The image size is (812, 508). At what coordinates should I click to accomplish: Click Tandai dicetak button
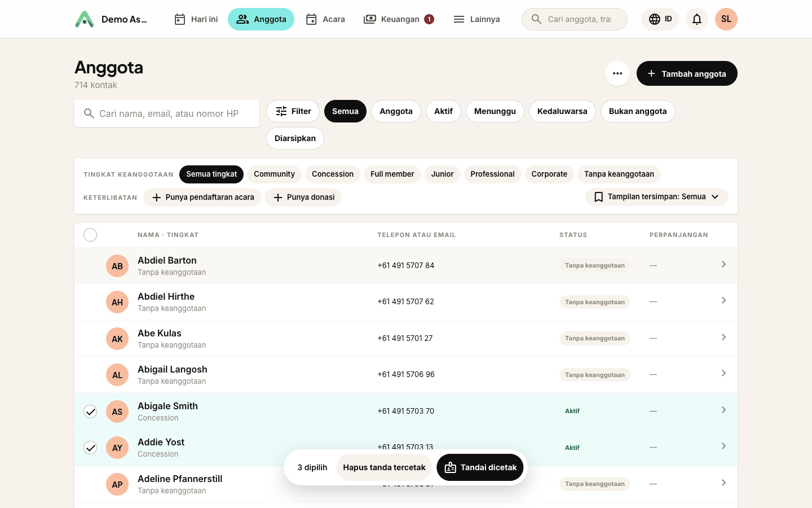coord(480,467)
